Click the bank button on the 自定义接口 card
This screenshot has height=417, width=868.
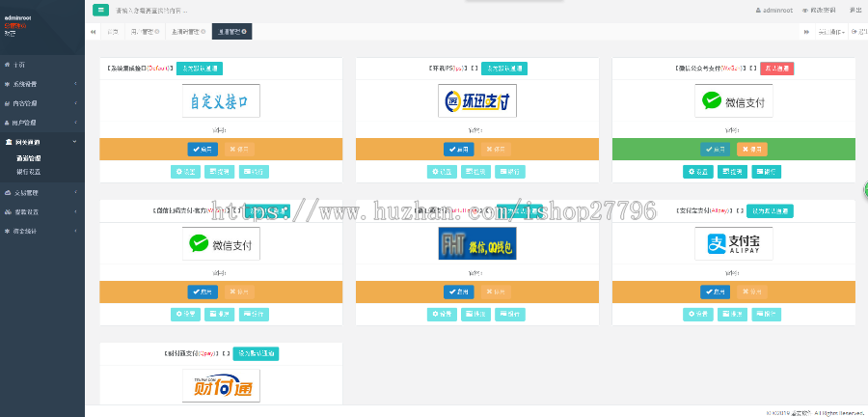[254, 172]
